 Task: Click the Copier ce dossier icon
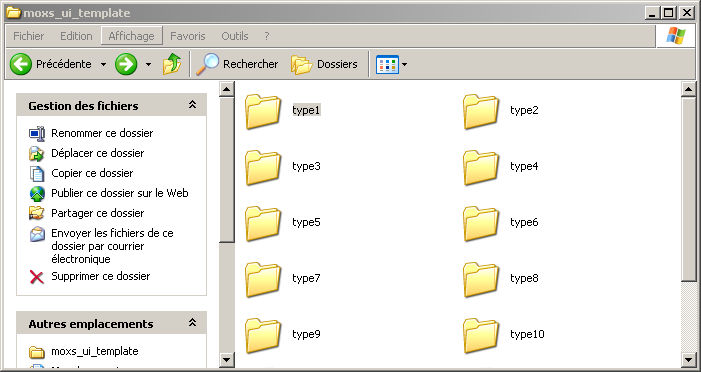[x=37, y=173]
